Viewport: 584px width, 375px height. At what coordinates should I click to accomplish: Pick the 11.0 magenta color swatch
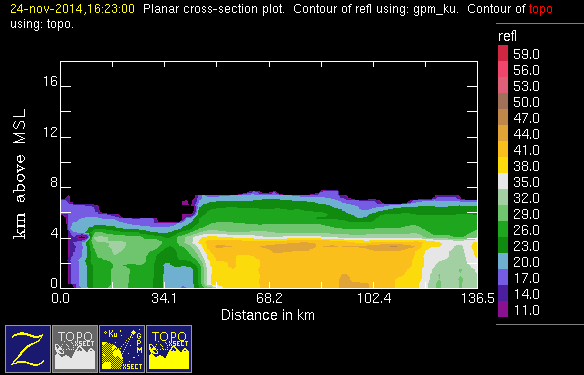point(503,309)
